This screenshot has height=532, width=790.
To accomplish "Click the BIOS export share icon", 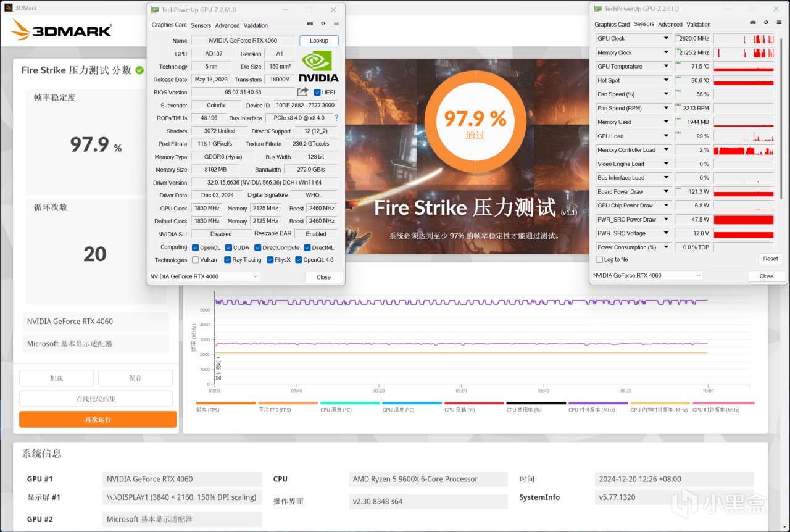I will 302,92.
